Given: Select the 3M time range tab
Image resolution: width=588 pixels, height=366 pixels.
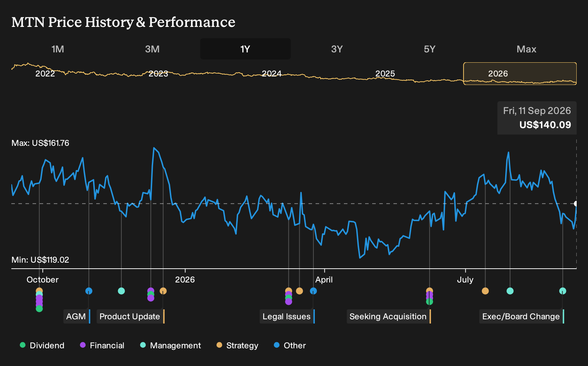Looking at the screenshot, I should [152, 49].
